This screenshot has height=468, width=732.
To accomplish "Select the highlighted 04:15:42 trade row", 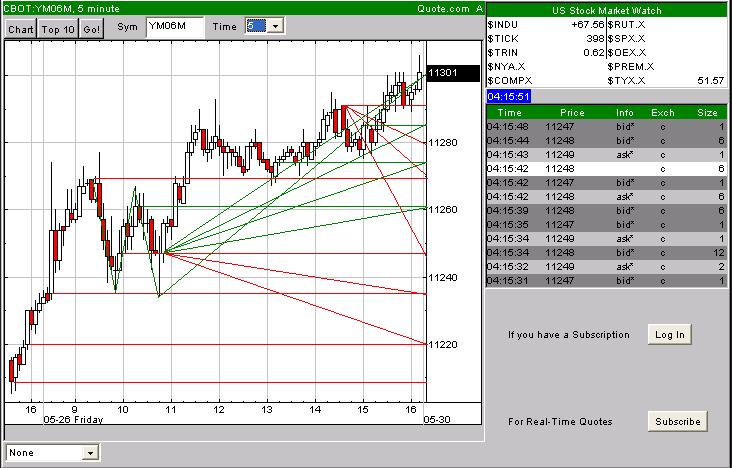I will [x=605, y=169].
